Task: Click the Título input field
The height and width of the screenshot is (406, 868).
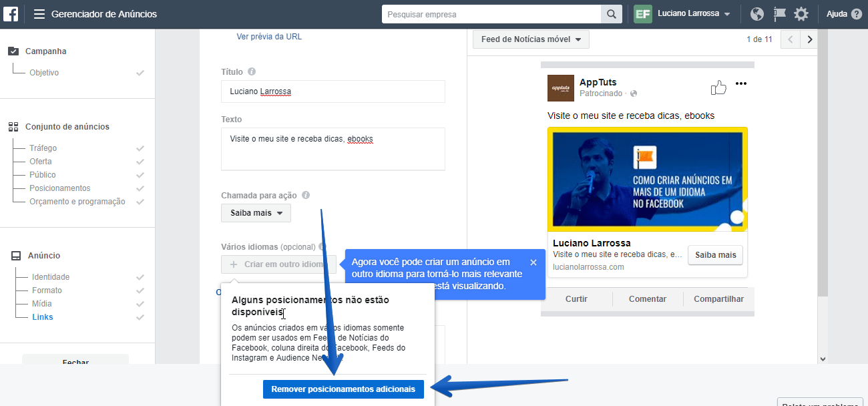Action: [333, 91]
